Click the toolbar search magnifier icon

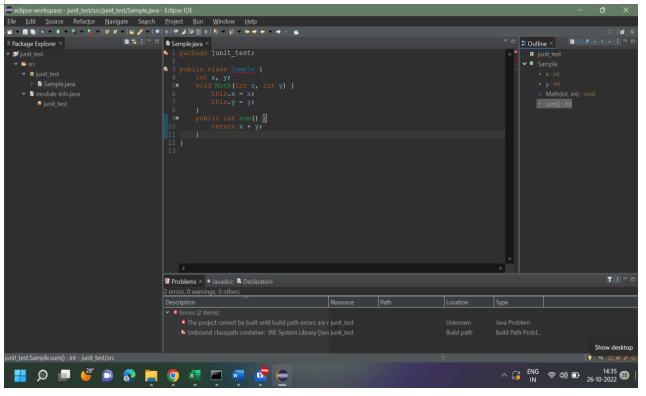click(x=609, y=31)
